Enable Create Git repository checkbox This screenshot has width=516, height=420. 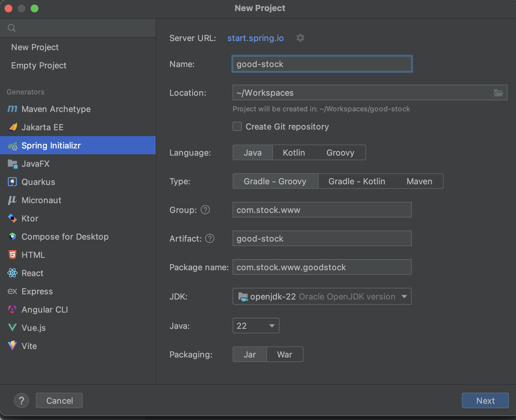[237, 126]
